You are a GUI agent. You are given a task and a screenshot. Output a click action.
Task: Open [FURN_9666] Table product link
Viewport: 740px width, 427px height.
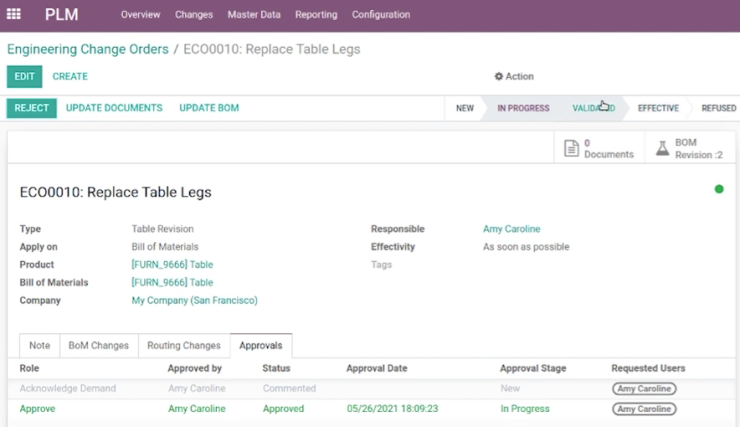[172, 265]
